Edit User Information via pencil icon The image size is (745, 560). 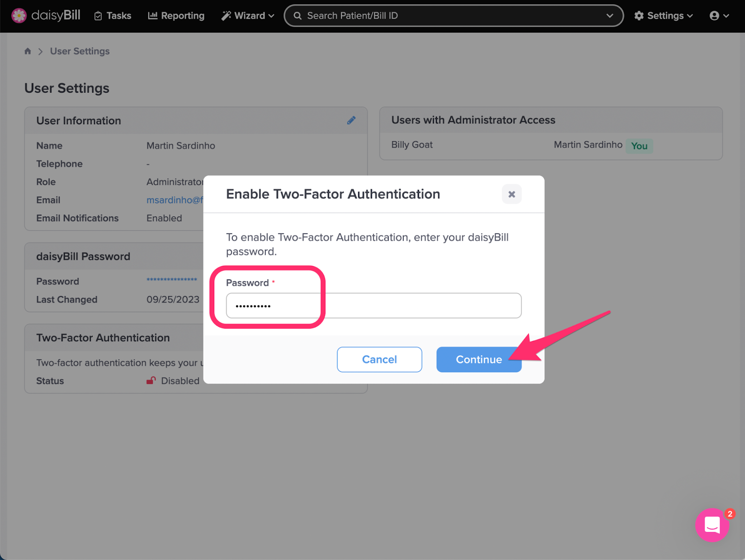(x=352, y=120)
